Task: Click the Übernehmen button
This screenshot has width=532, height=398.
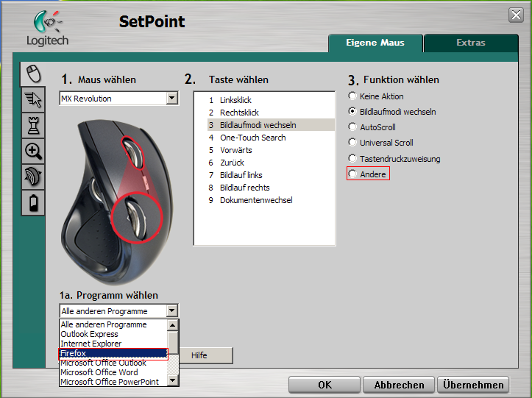Action: pyautogui.click(x=473, y=385)
